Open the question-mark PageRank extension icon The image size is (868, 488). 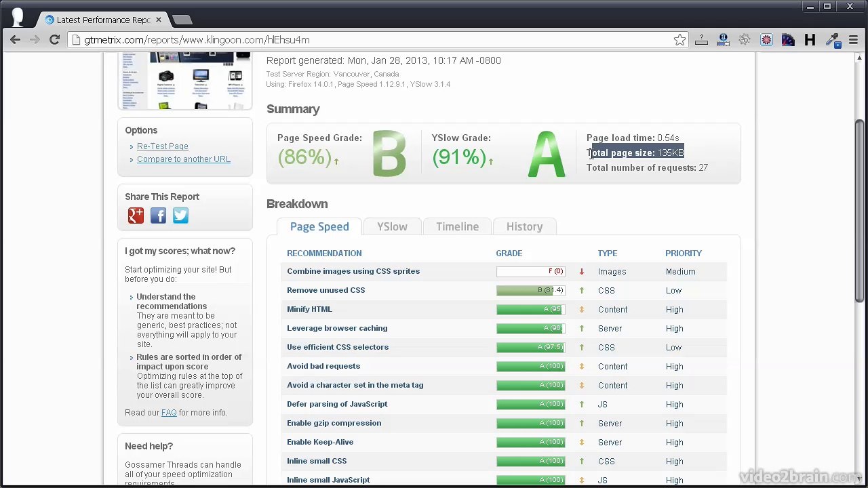pos(701,40)
